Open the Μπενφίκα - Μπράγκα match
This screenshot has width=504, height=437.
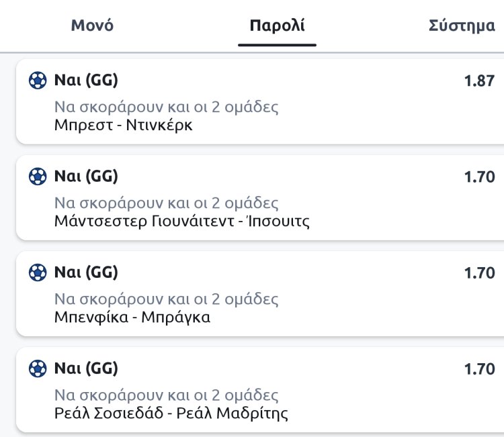pos(132,317)
